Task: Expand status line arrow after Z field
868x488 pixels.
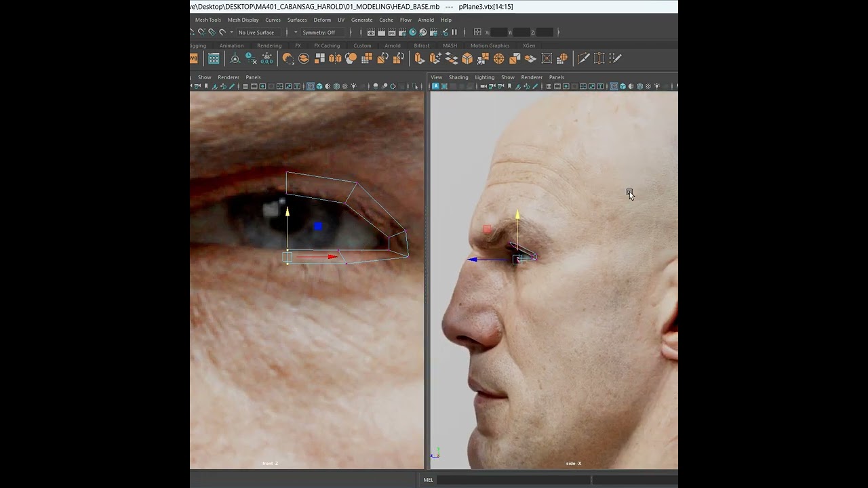Action: [558, 32]
